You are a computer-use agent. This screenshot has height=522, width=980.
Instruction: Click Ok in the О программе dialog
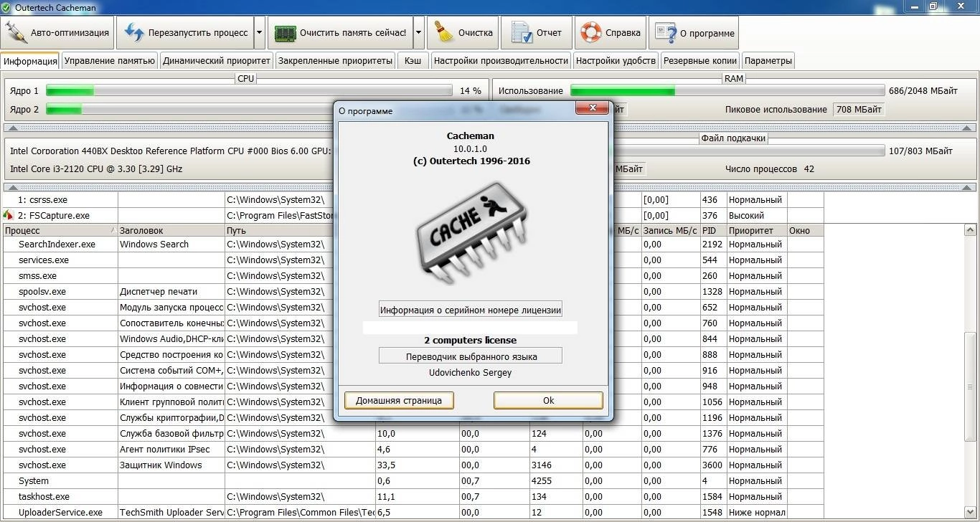[548, 400]
